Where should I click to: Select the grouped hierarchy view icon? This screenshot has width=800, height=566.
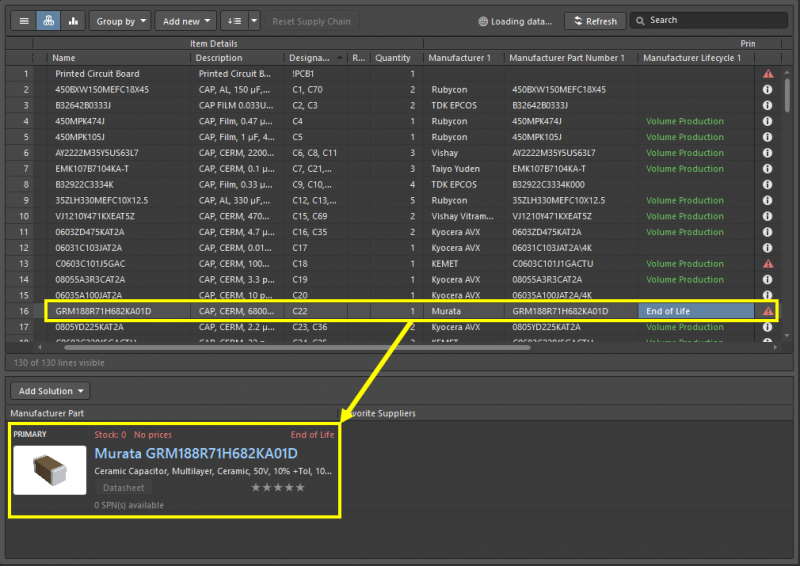tap(48, 20)
